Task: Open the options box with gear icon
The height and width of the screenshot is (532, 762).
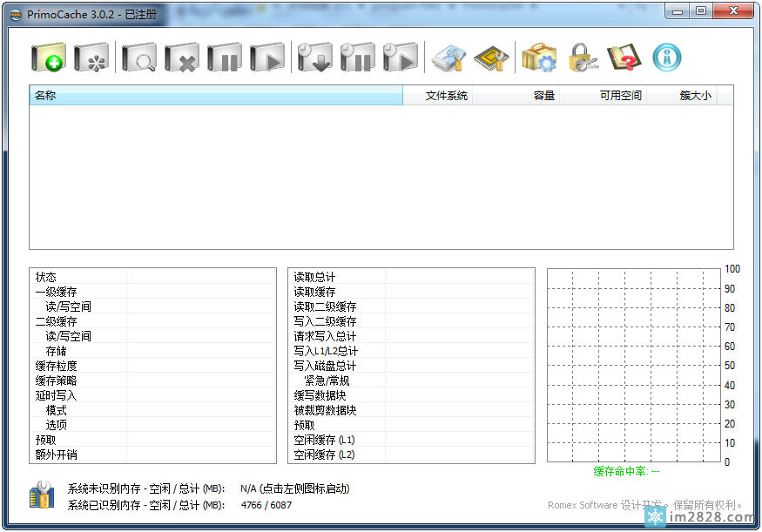Action: [x=538, y=58]
